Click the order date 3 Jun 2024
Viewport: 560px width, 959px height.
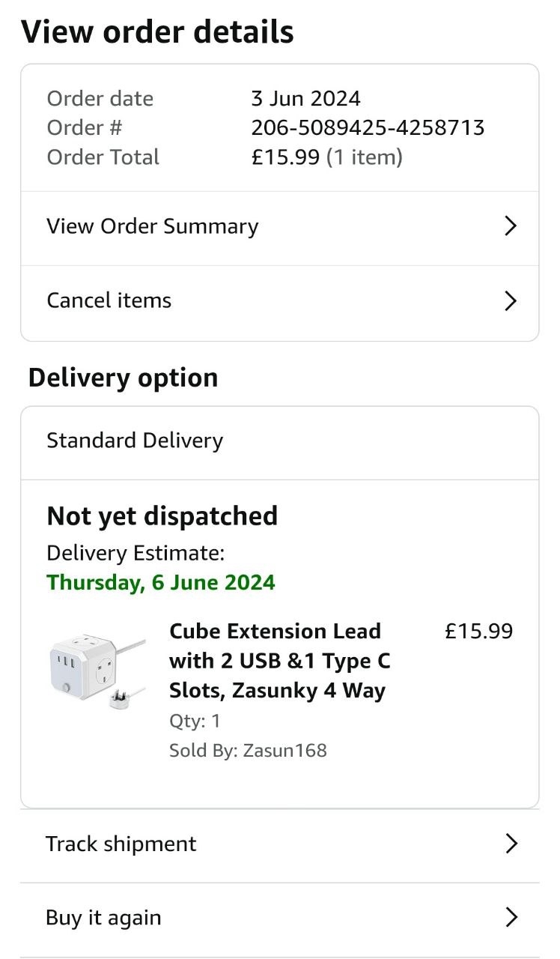pos(305,98)
